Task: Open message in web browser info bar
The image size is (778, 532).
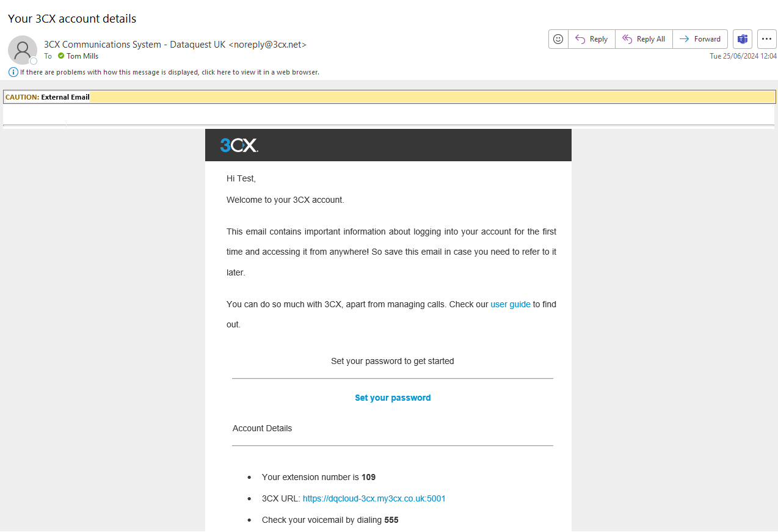Action: coord(170,72)
